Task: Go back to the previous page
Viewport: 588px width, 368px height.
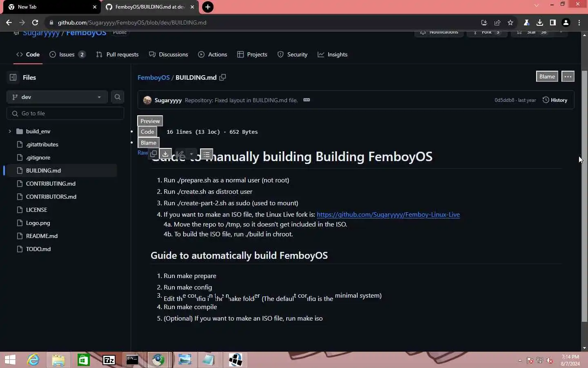Action: pyautogui.click(x=9, y=22)
